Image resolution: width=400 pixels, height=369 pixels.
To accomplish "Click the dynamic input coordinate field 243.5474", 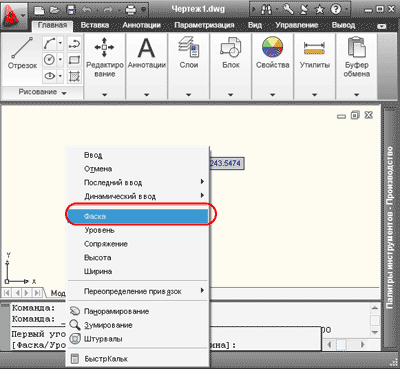I will tap(227, 163).
